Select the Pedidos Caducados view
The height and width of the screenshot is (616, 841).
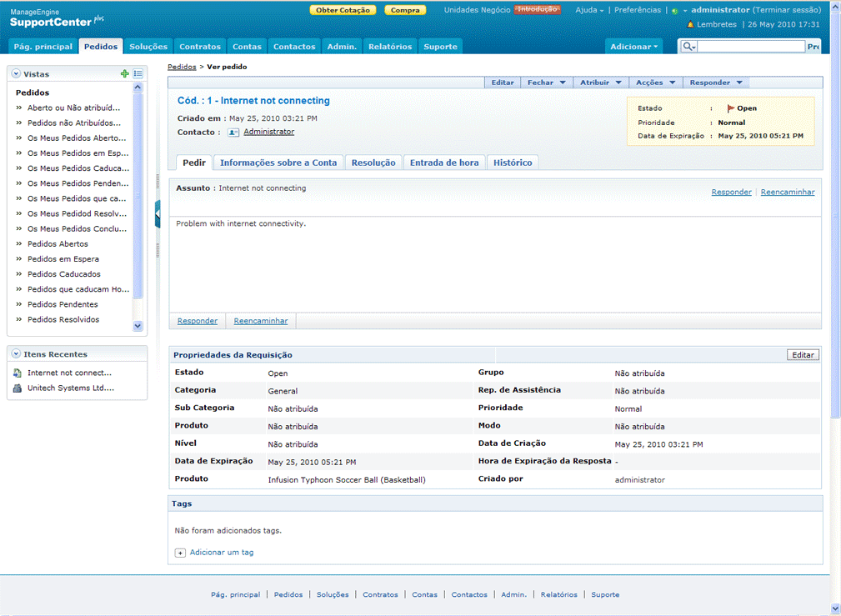point(64,274)
